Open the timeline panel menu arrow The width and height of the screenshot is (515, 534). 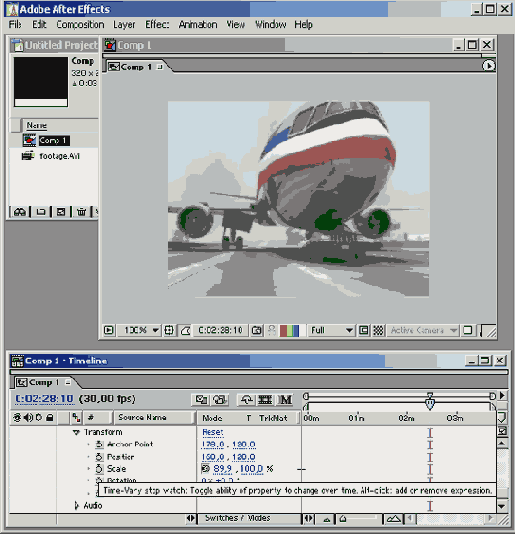502,395
